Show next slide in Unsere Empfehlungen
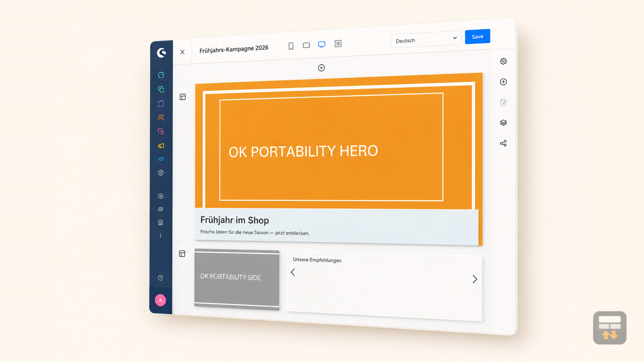Image resolution: width=644 pixels, height=362 pixels. coord(475,279)
